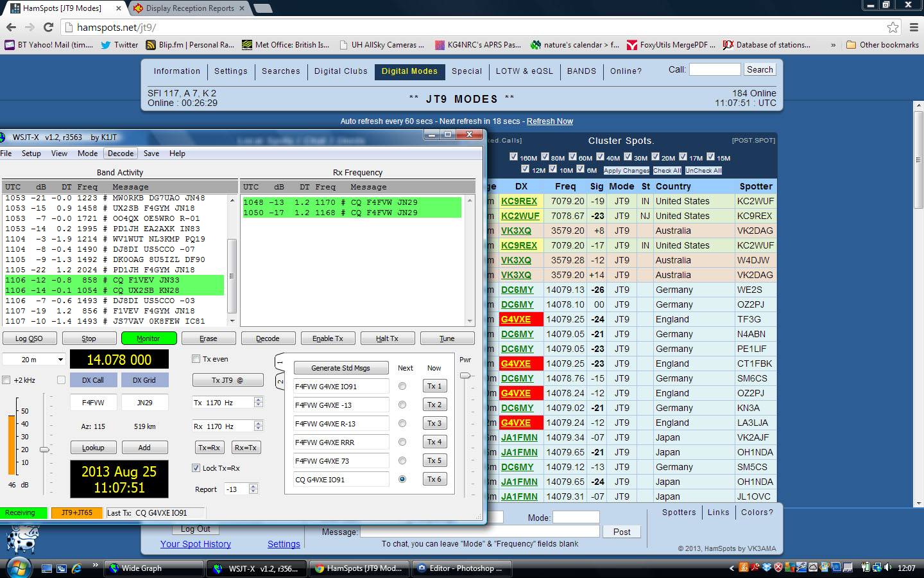The image size is (924, 578).
Task: Open the KG4NRC's APRS bookmark
Action: [478, 45]
